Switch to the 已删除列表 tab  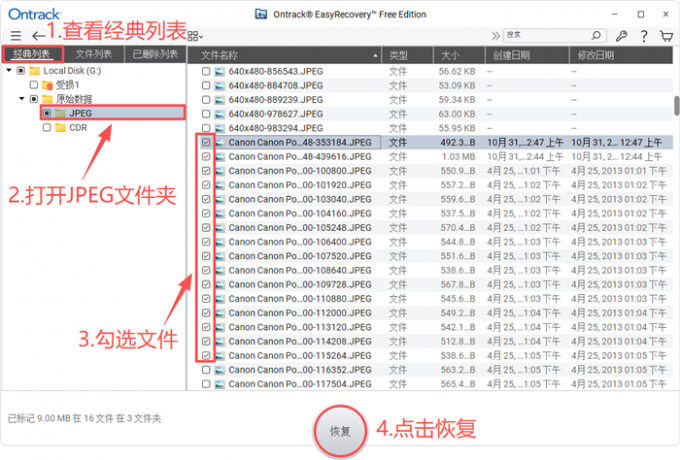pyautogui.click(x=155, y=54)
